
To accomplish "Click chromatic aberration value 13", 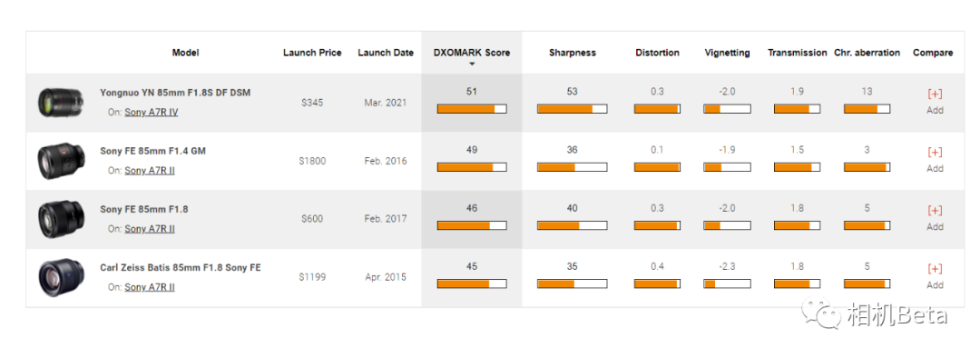I will (x=867, y=92).
